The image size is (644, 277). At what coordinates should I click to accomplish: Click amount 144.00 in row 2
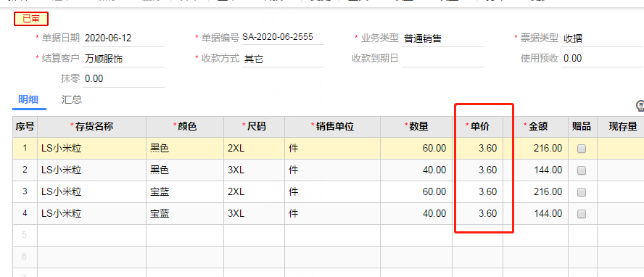coord(535,170)
